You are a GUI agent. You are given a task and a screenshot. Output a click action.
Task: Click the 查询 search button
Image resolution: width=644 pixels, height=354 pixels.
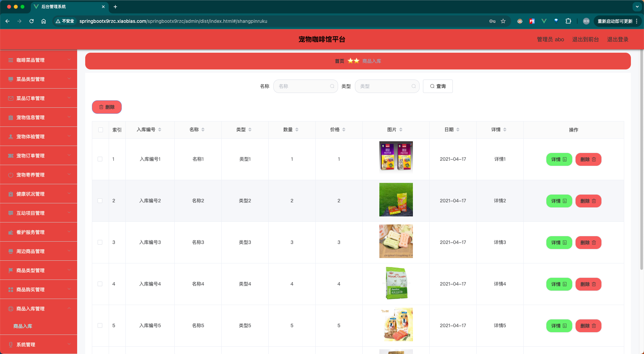[x=438, y=86]
